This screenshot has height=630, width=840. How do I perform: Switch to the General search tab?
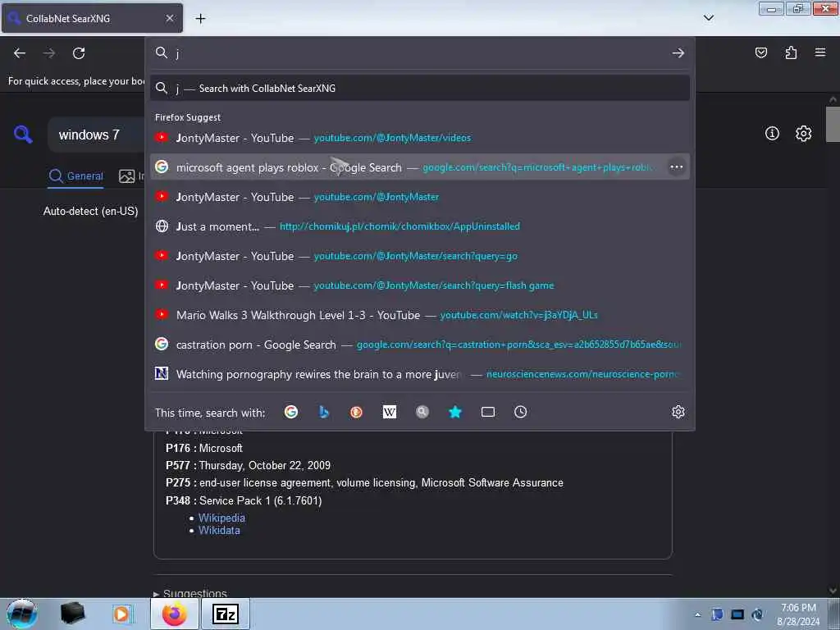(x=76, y=176)
